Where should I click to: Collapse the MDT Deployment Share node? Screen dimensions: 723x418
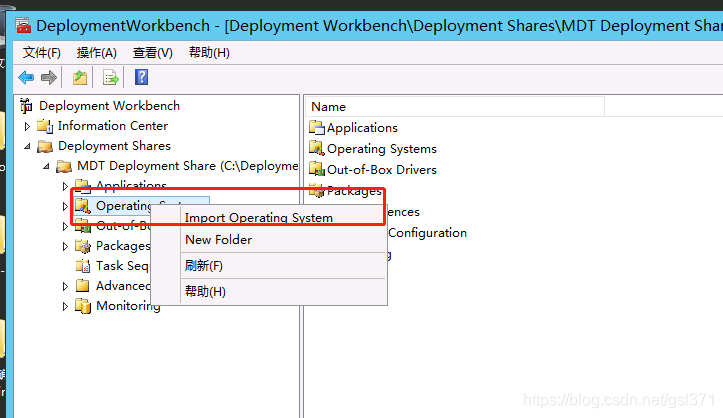[x=46, y=166]
